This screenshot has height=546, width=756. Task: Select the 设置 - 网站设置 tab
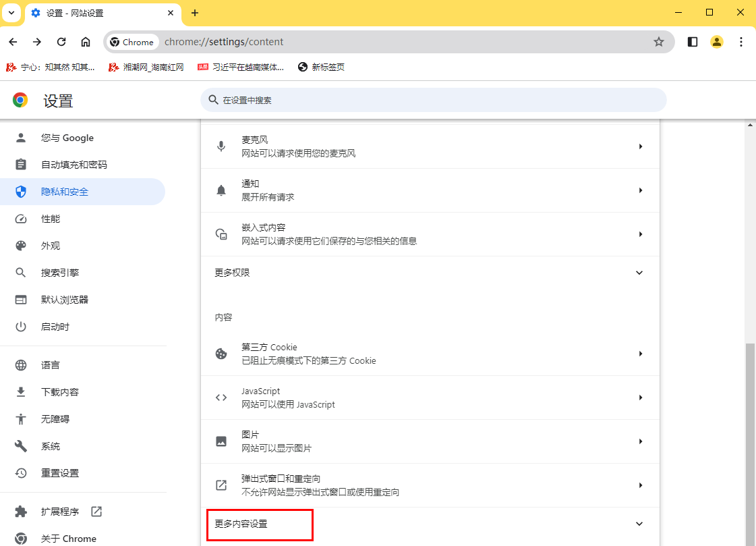coord(103,13)
